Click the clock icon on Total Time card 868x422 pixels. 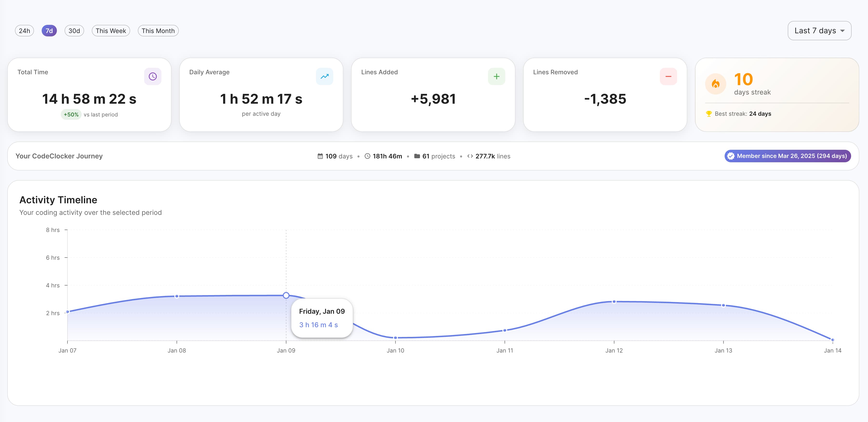click(153, 76)
